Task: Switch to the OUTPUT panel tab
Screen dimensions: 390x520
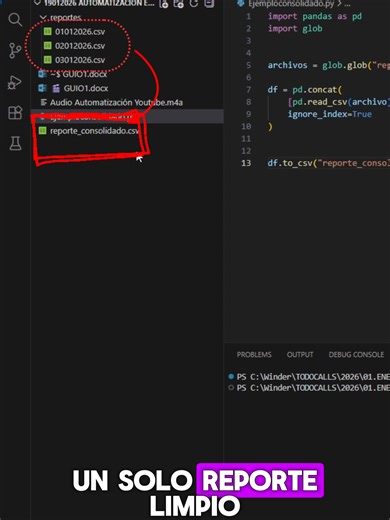Action: pos(300,354)
